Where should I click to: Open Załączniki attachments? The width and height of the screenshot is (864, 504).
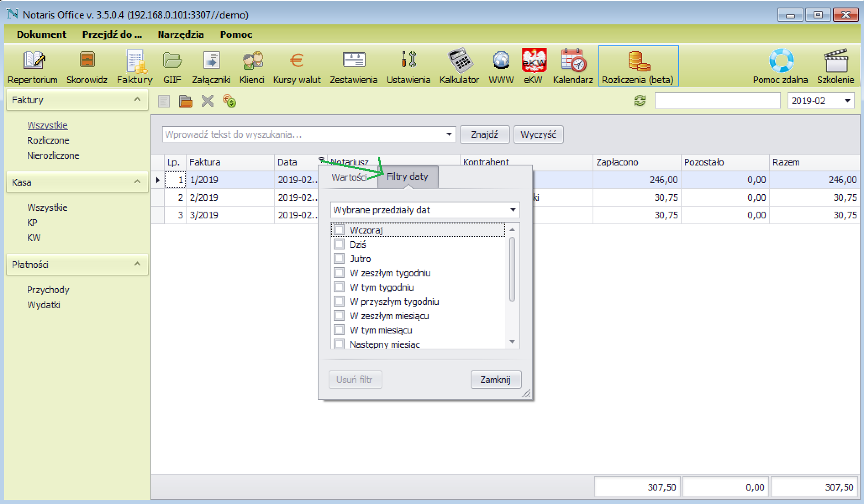211,66
